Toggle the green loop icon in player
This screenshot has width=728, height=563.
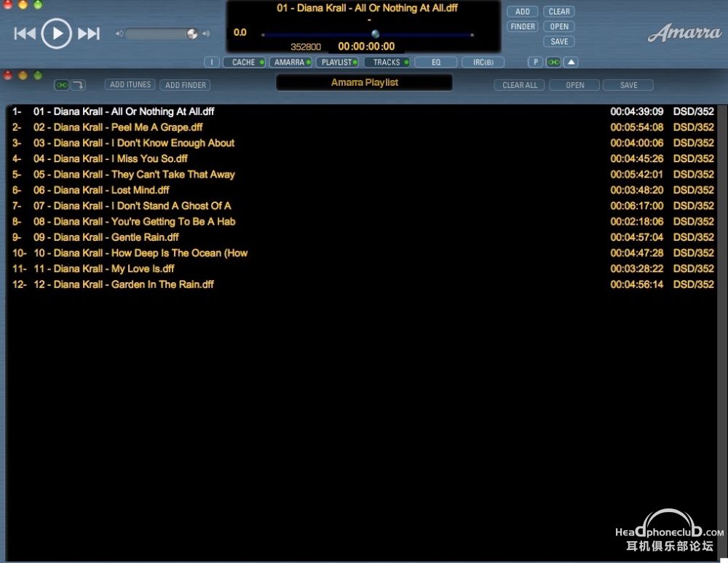(553, 62)
